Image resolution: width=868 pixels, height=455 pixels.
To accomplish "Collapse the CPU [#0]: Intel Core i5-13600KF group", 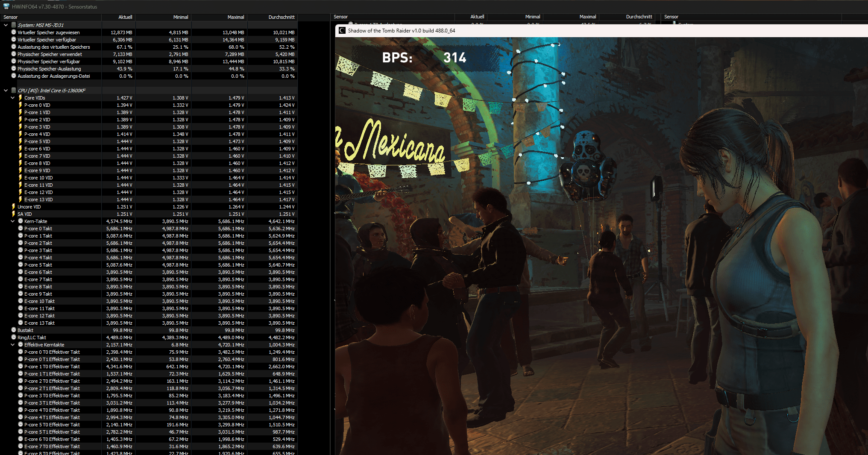I will tap(6, 90).
